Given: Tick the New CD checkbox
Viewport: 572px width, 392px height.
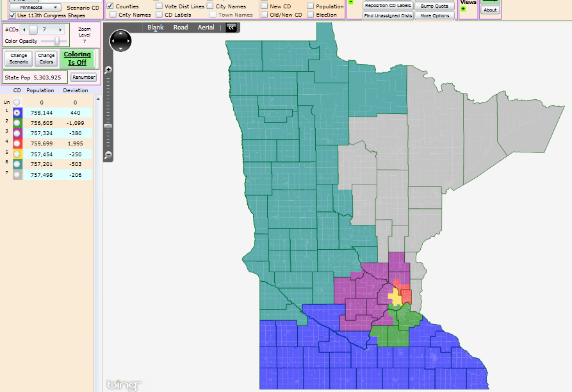Looking at the screenshot, I should click(x=265, y=6).
